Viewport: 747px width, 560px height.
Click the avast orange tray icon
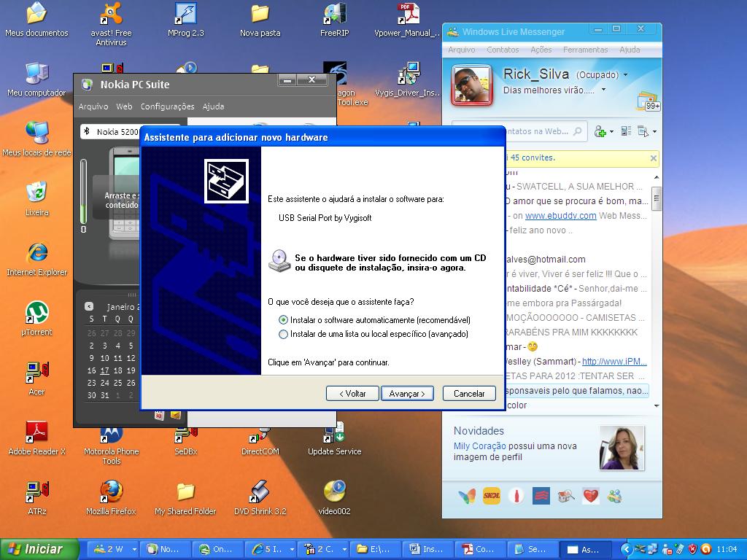(x=706, y=550)
